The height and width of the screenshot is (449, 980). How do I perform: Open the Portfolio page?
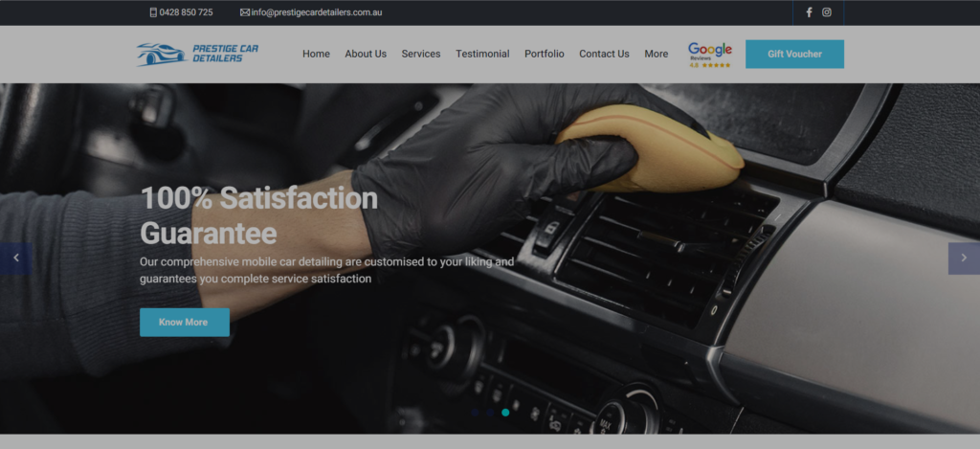[x=545, y=55]
